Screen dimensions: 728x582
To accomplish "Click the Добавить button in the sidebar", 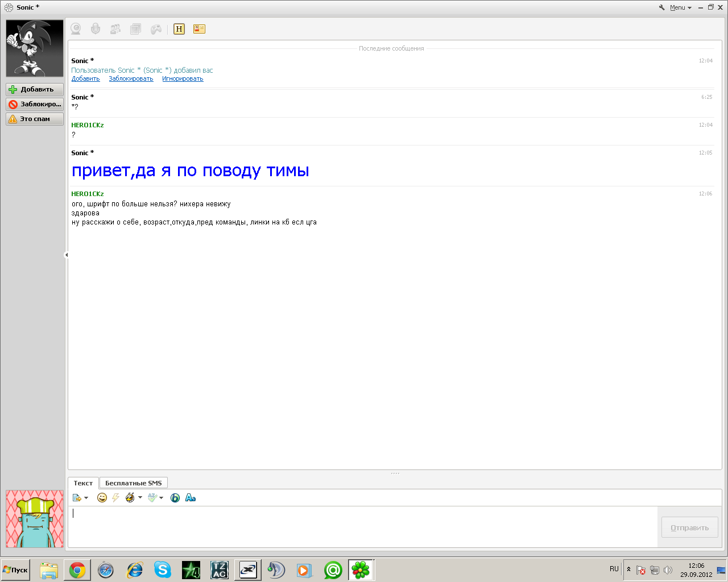I will [x=35, y=89].
